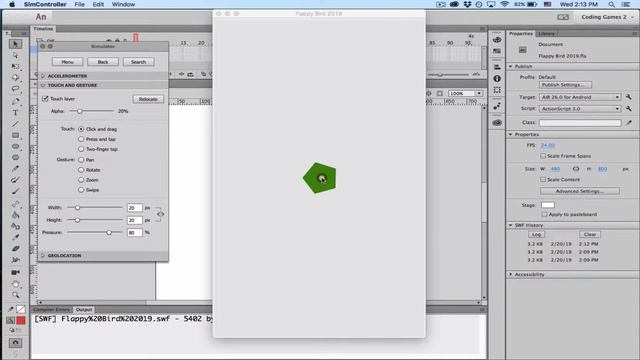The width and height of the screenshot is (640, 360).
Task: Open the Coding Games 2 workspace dropdown
Action: click(607, 17)
